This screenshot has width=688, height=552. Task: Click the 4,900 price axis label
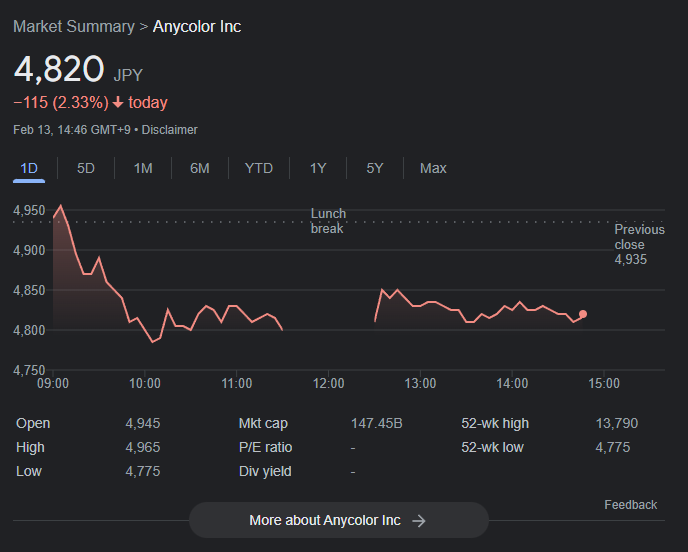29,251
